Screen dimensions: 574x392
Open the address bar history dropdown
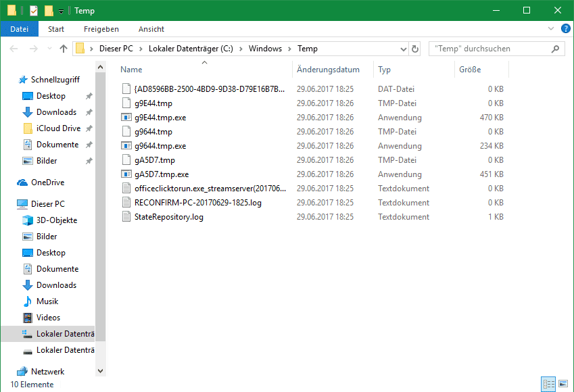pos(403,49)
